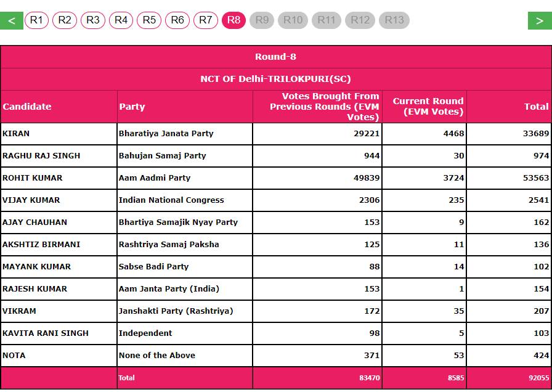Click the green previous arrow button
552x392 pixels.
tap(12, 20)
